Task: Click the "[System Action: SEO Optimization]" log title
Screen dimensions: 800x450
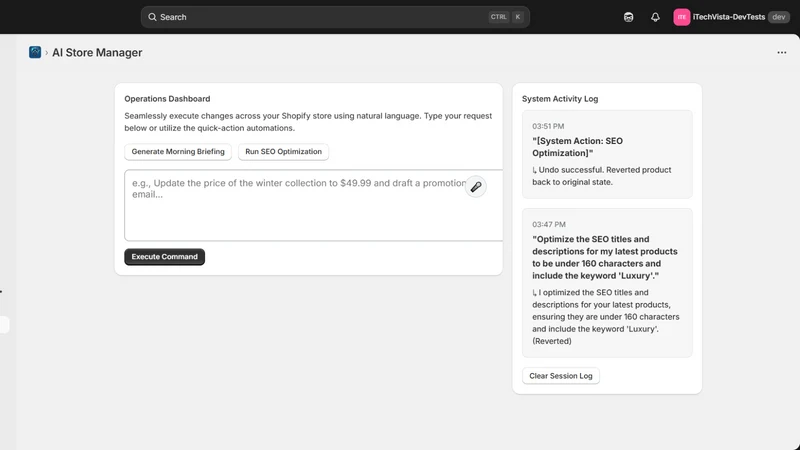Action: (577, 147)
